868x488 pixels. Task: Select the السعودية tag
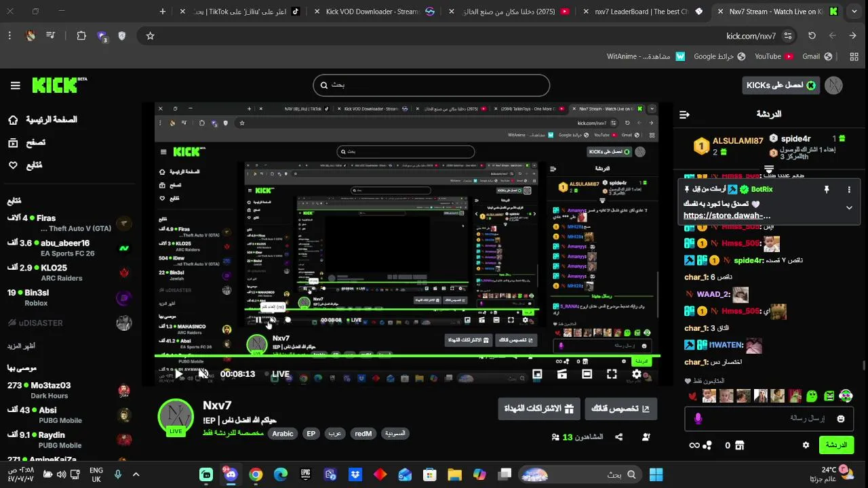(395, 434)
